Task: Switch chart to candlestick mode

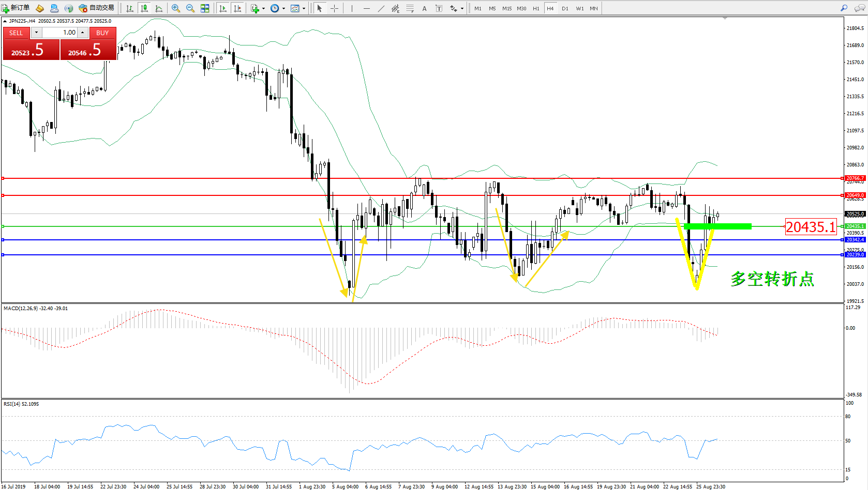Action: (x=144, y=8)
